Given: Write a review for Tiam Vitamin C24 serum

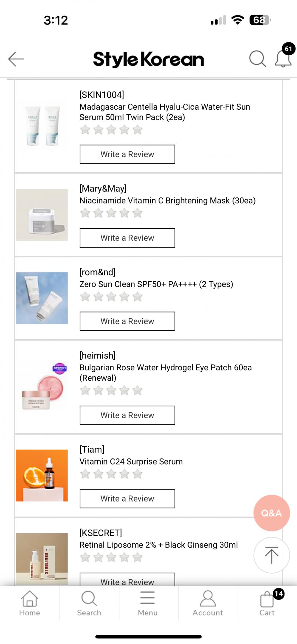Looking at the screenshot, I should click(127, 499).
